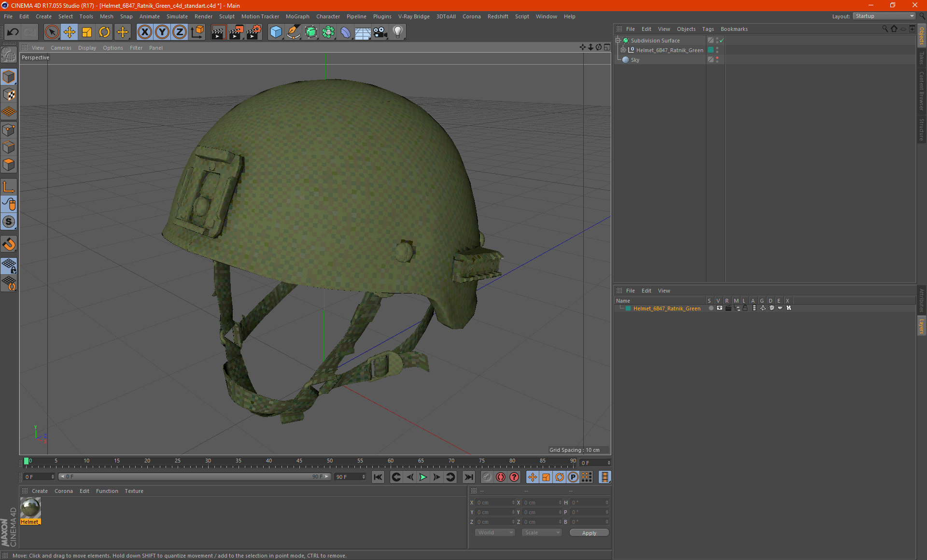This screenshot has height=560, width=927.
Task: Add a Bend deformer
Action: pyautogui.click(x=346, y=32)
